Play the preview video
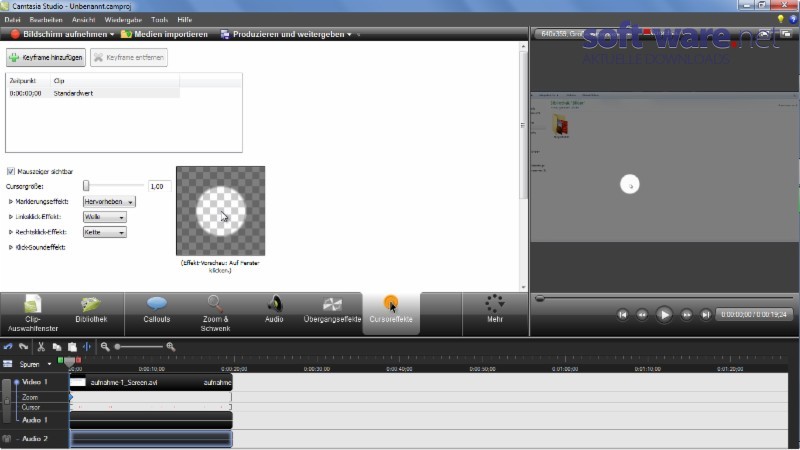The image size is (800, 450). click(x=664, y=315)
